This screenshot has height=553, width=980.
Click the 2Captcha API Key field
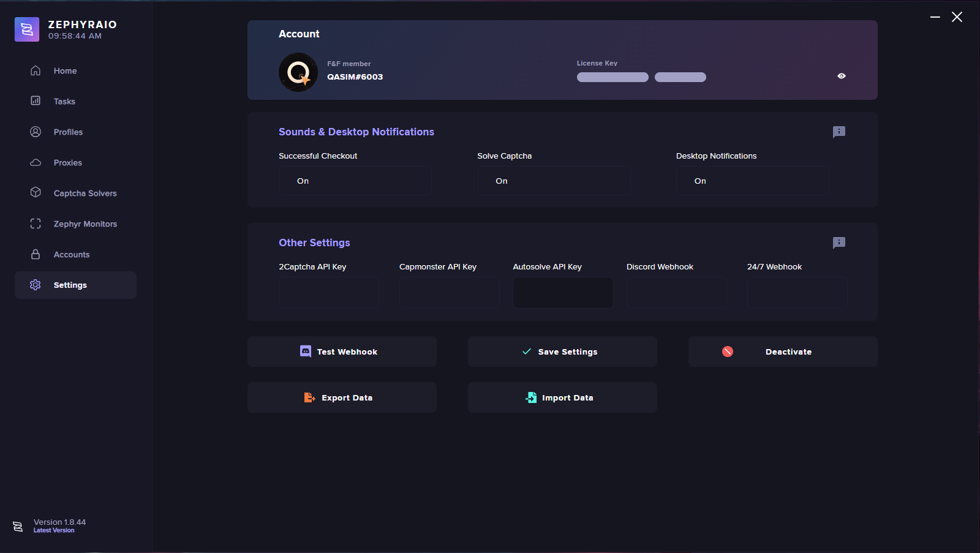point(328,293)
